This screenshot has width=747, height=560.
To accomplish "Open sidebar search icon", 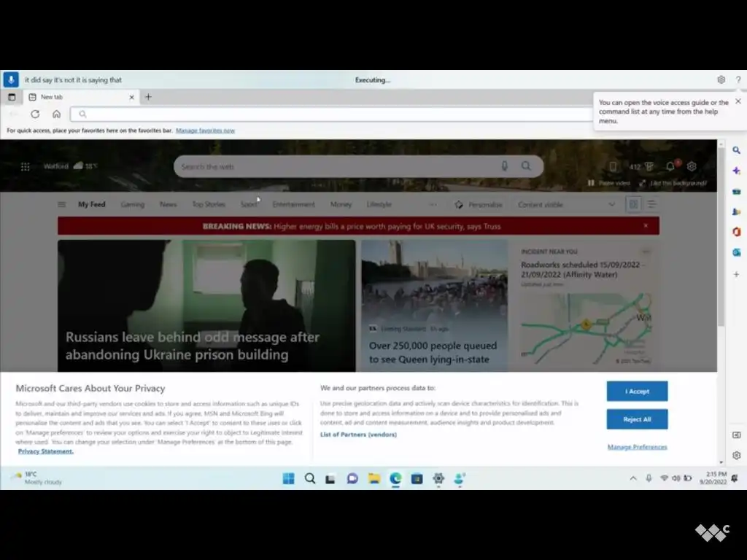I will [x=737, y=150].
